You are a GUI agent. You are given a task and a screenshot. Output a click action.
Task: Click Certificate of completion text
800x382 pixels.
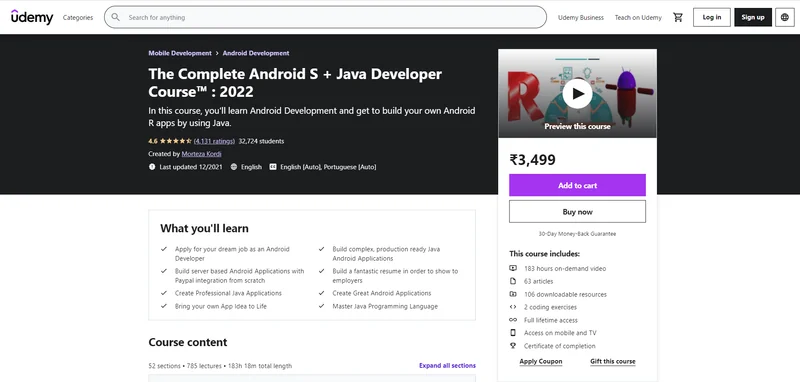(x=560, y=346)
